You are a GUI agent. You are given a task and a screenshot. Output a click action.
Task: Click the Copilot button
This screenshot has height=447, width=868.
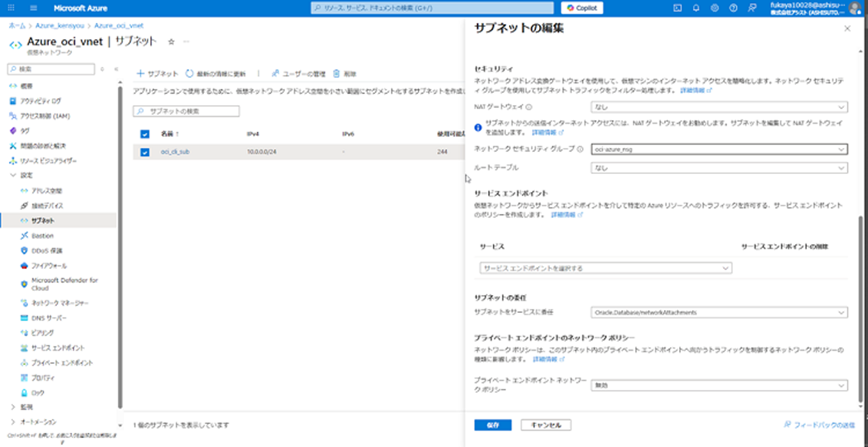582,8
